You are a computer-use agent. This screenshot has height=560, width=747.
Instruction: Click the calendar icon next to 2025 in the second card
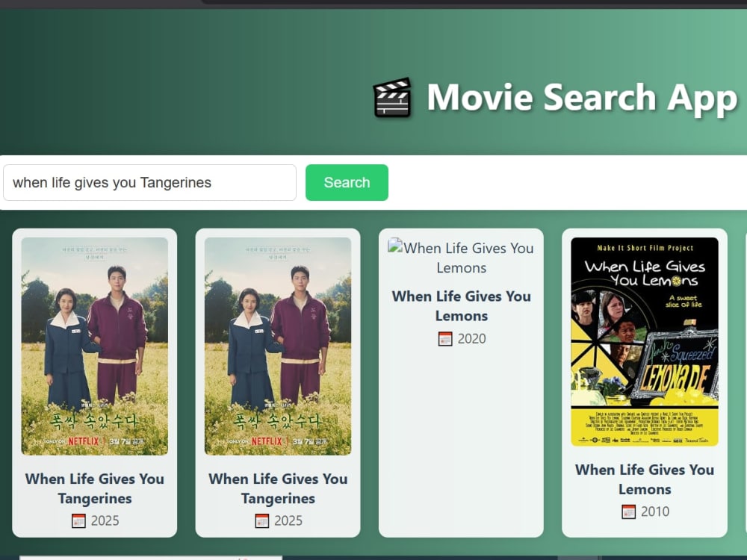pos(262,521)
